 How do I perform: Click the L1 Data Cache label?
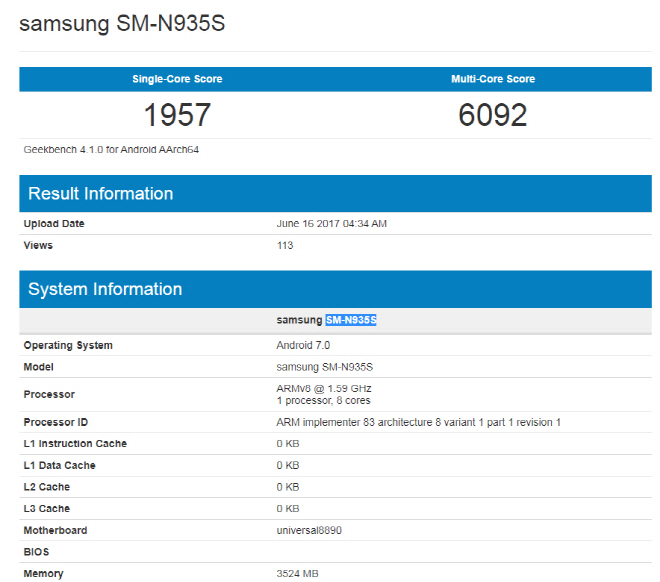60,465
